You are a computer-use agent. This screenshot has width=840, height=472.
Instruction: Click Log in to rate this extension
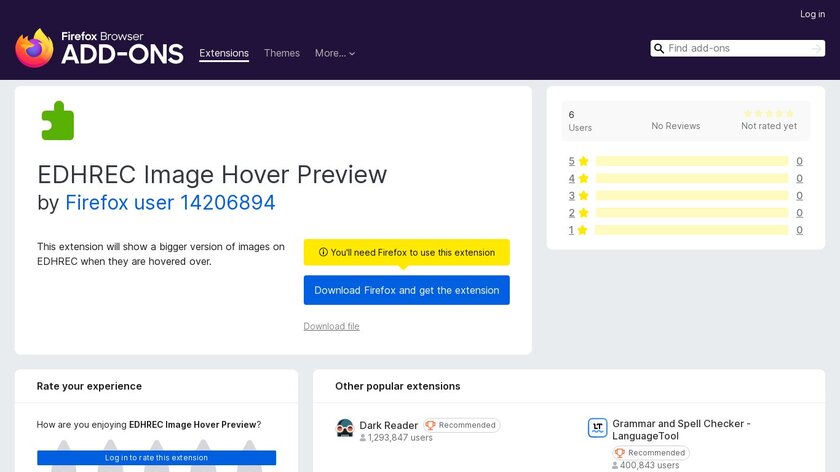(x=156, y=458)
